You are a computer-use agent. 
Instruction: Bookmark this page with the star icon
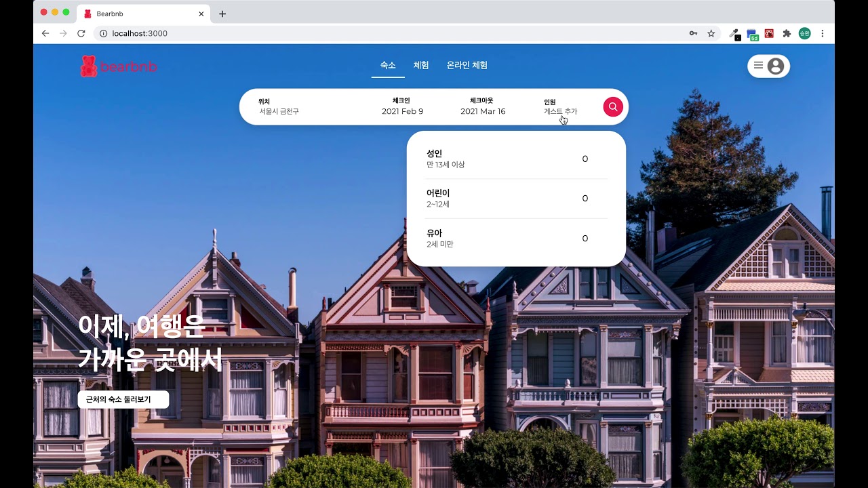711,33
